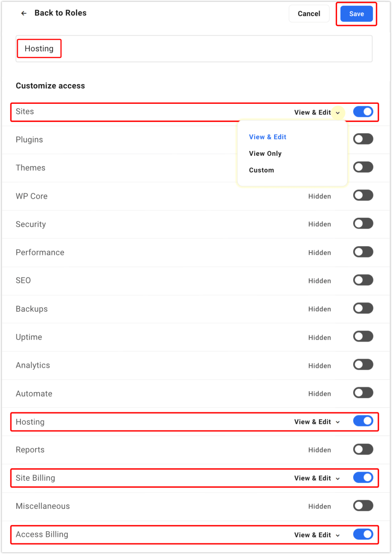Toggle on Security access
This screenshot has height=554, width=392.
[363, 223]
